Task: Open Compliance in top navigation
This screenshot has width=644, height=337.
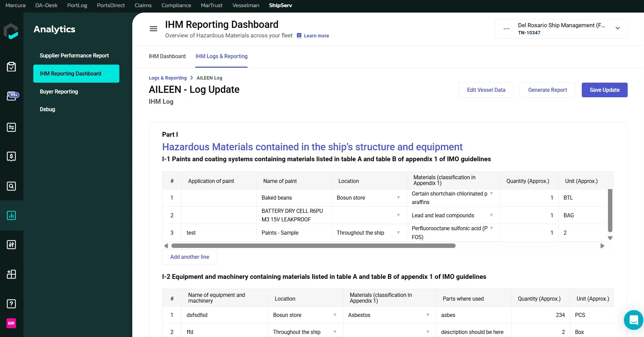Action: pyautogui.click(x=176, y=5)
